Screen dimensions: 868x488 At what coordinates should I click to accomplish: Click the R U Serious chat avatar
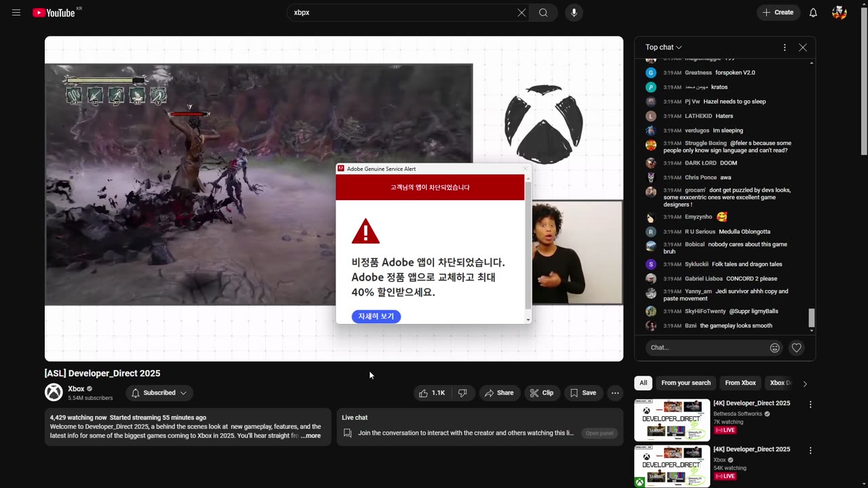(x=651, y=232)
